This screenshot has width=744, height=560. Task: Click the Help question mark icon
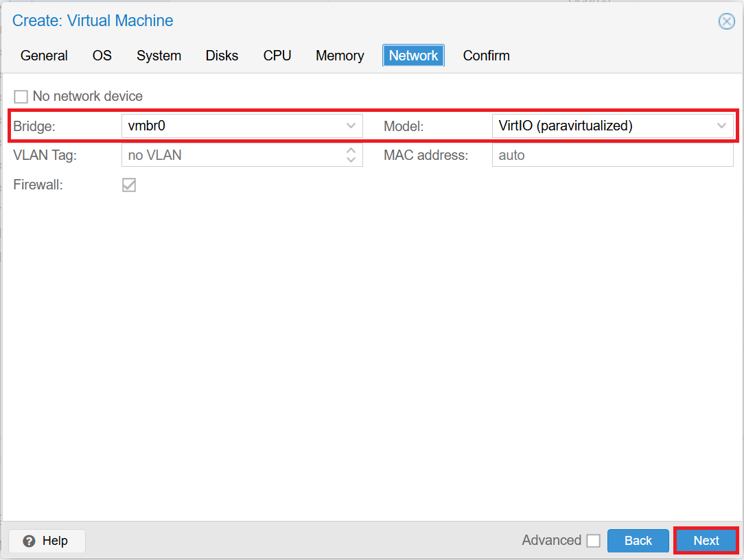(27, 541)
